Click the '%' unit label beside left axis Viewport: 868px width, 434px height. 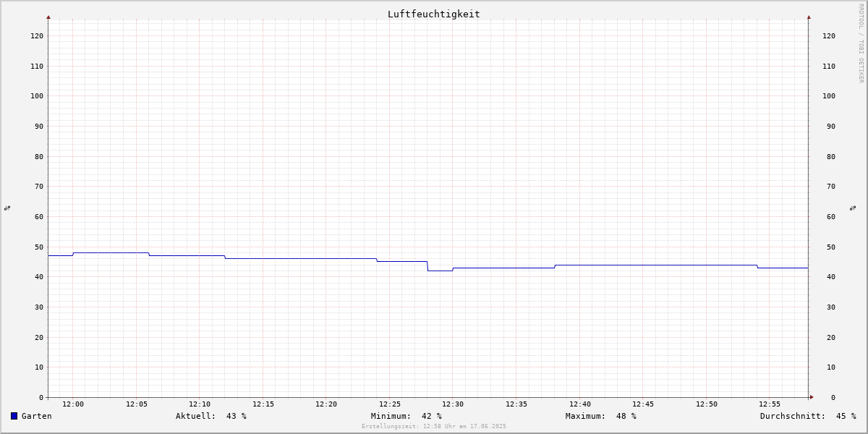(x=7, y=208)
